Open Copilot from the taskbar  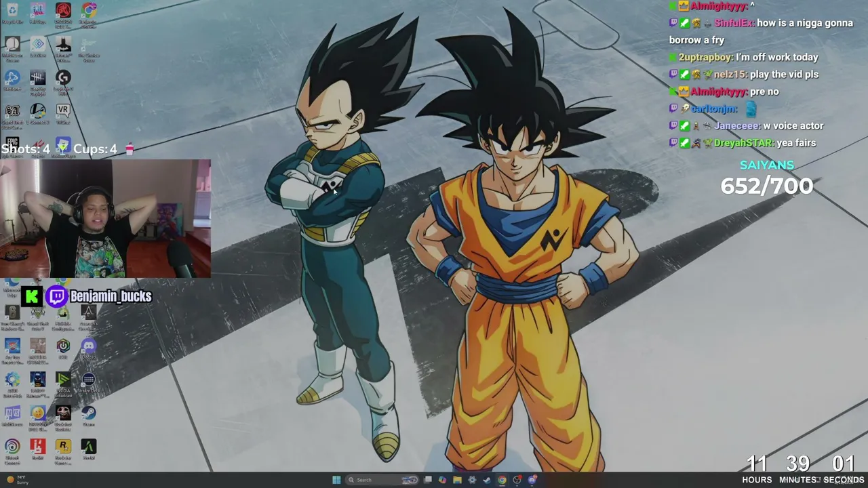[x=443, y=480]
